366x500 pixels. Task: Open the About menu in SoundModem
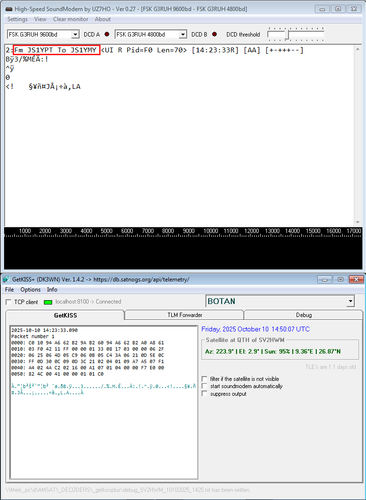(102, 19)
